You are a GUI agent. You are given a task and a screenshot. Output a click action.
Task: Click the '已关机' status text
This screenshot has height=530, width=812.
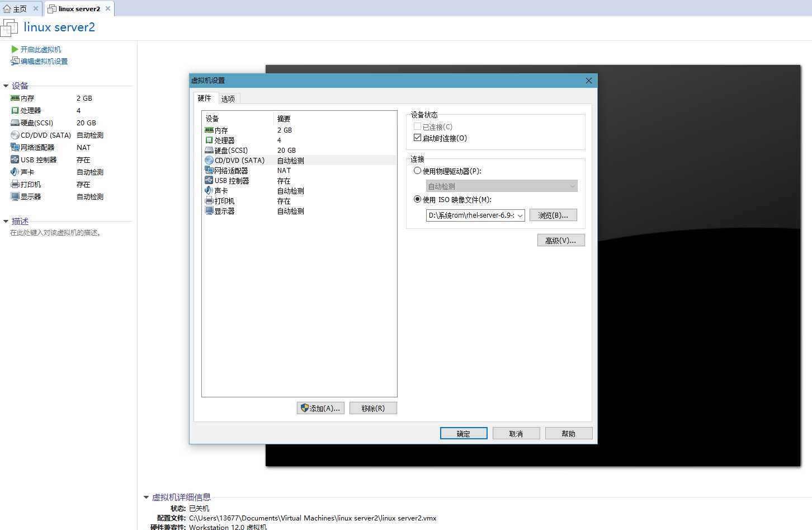(x=199, y=508)
